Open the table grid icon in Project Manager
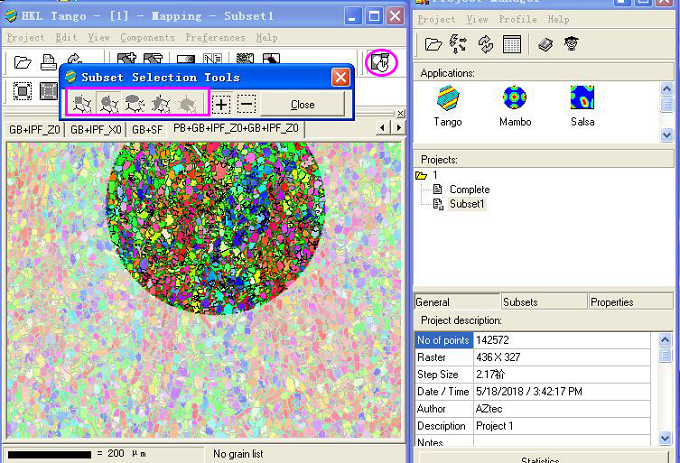 click(x=511, y=44)
